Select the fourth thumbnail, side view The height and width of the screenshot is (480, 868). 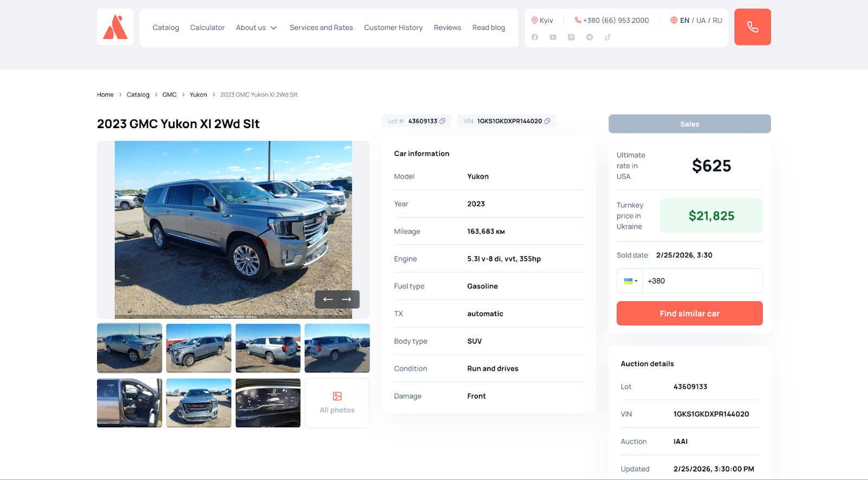pyautogui.click(x=337, y=348)
